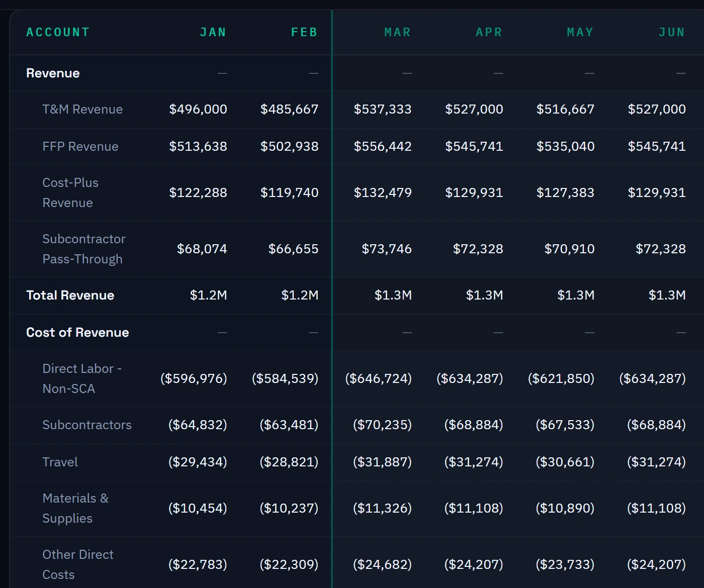Click T&M Revenue March value $537,333
The height and width of the screenshot is (588, 704).
coord(383,110)
